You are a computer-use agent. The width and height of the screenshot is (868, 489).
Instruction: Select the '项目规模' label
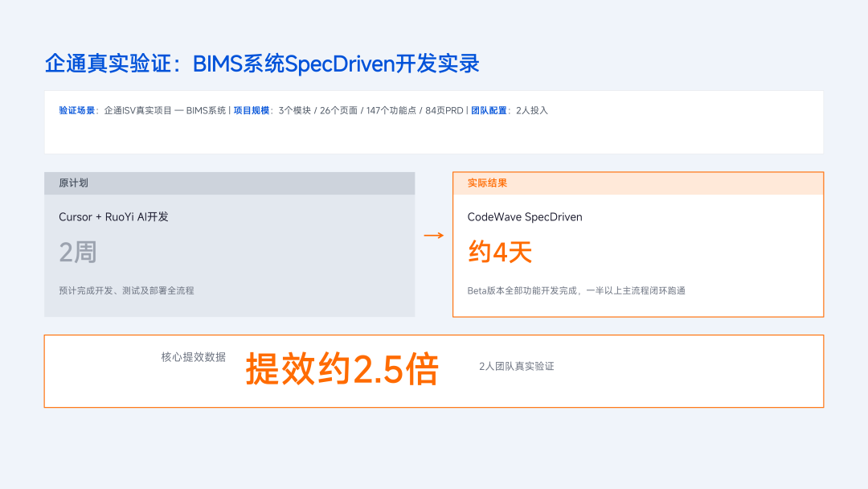point(252,110)
